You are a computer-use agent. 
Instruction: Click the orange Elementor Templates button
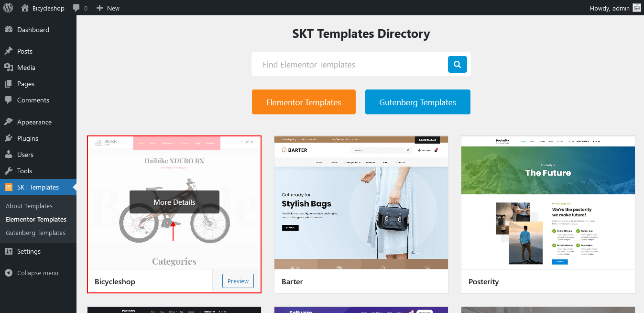pyautogui.click(x=304, y=102)
